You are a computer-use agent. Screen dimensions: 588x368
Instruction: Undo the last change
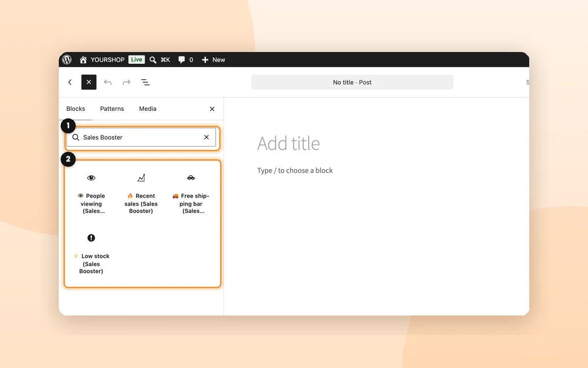click(x=108, y=82)
